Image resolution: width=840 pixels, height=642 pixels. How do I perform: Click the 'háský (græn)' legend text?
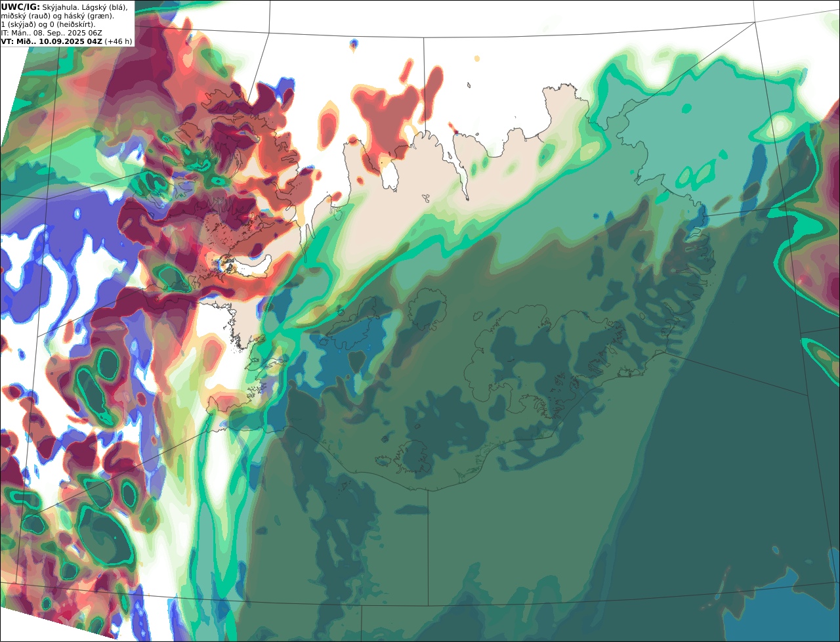(x=89, y=16)
